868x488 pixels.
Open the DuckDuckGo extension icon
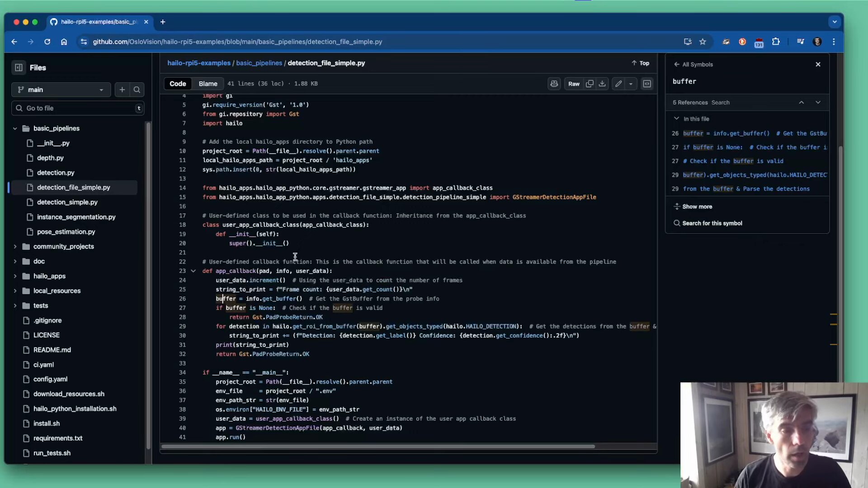742,42
